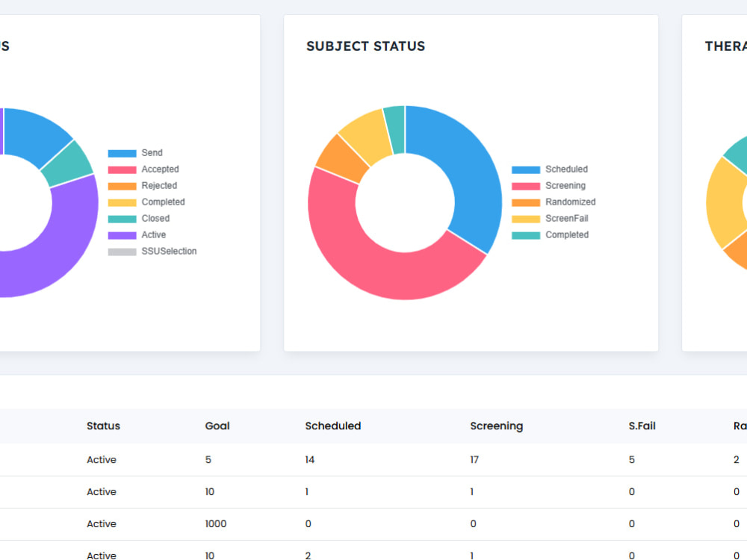The height and width of the screenshot is (560, 747).
Task: Select the Goal cell showing 1000
Action: pyautogui.click(x=216, y=524)
